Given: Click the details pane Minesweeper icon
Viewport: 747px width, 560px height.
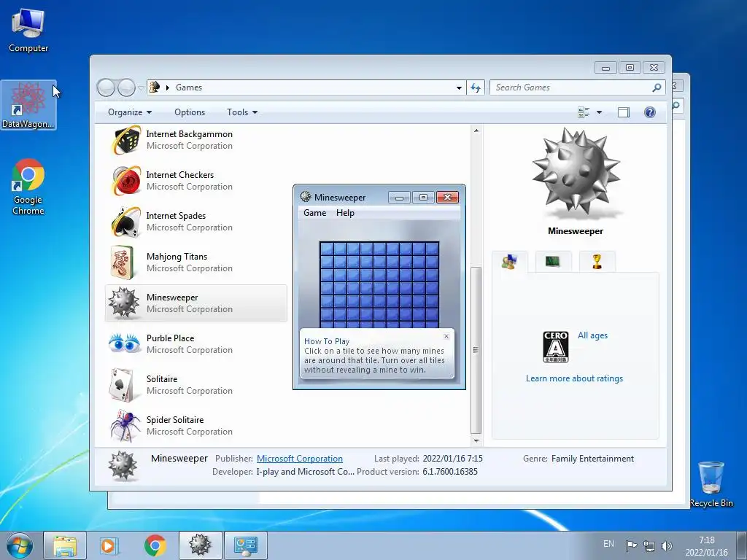Looking at the screenshot, I should pos(123,466).
